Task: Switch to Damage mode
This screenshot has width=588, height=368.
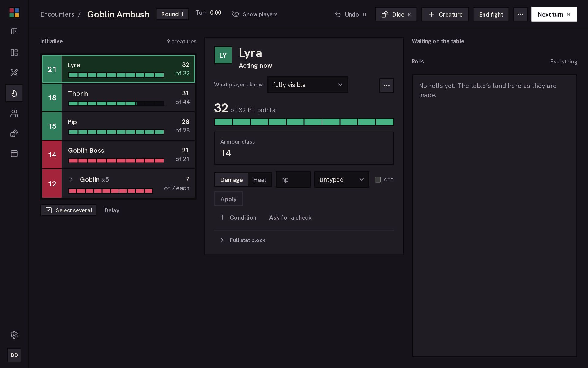Action: pyautogui.click(x=231, y=180)
